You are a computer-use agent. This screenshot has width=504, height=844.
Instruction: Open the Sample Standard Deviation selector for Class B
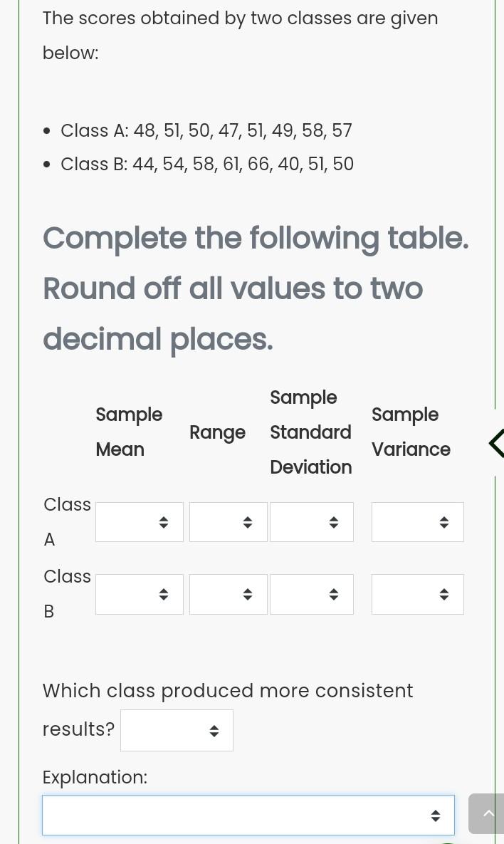(x=312, y=594)
